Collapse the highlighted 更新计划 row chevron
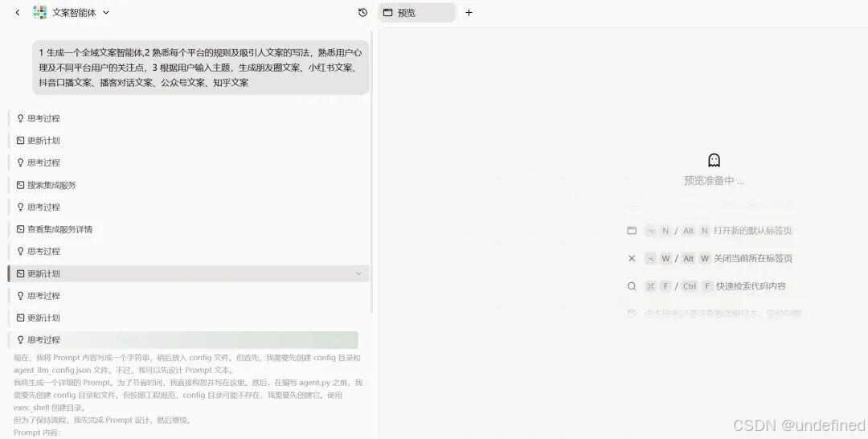Image resolution: width=868 pixels, height=439 pixels. click(x=358, y=273)
